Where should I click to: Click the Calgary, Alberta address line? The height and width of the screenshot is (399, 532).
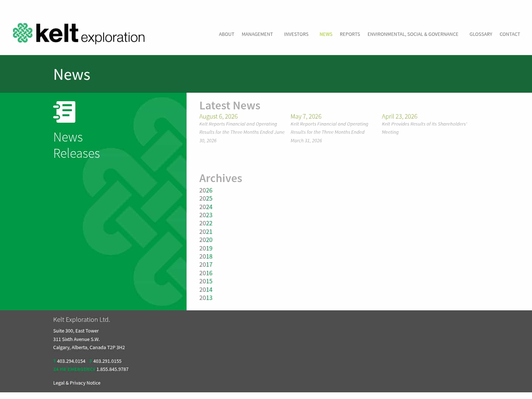tap(89, 347)
